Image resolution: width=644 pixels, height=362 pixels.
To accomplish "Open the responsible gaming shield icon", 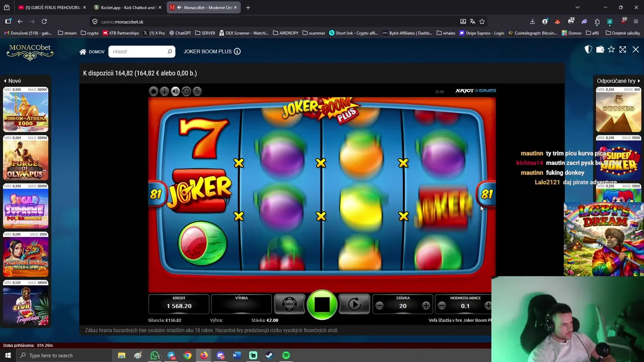I will [x=588, y=49].
